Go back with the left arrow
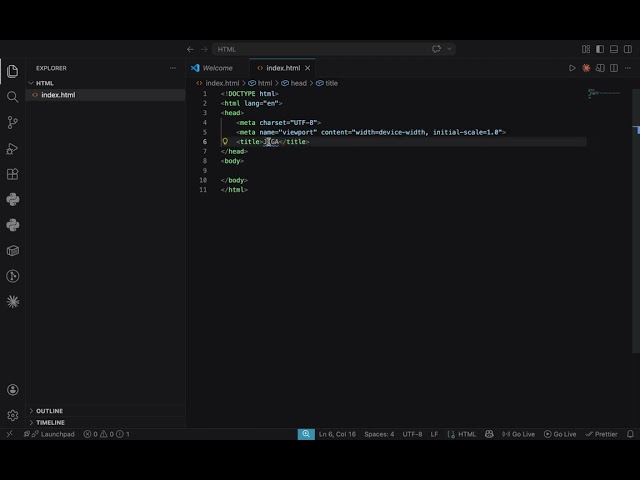Image resolution: width=640 pixels, height=480 pixels. click(x=190, y=49)
